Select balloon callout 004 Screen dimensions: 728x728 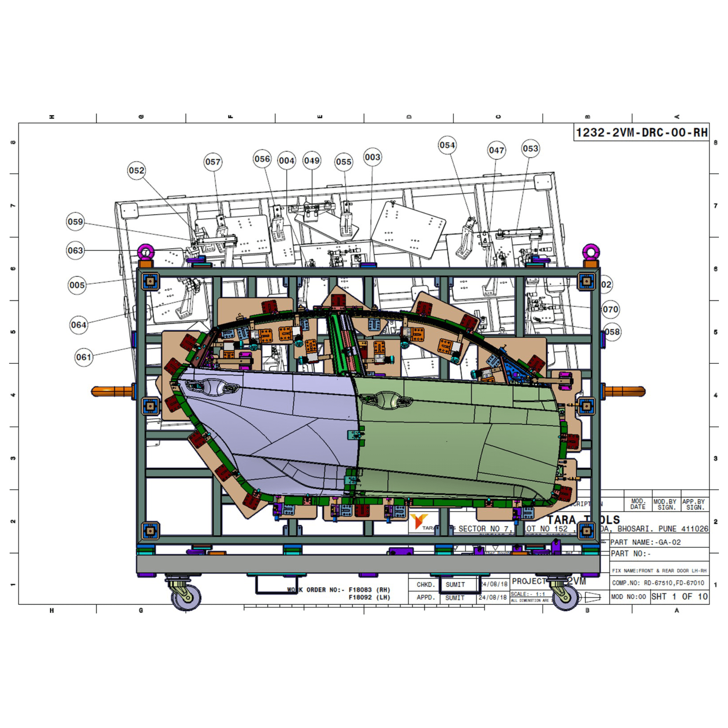[x=287, y=160]
